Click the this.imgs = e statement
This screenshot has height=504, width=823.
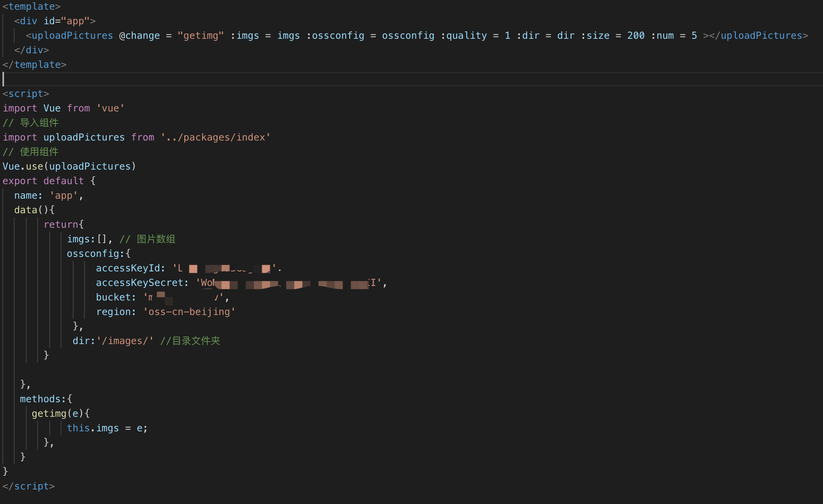[x=107, y=428]
